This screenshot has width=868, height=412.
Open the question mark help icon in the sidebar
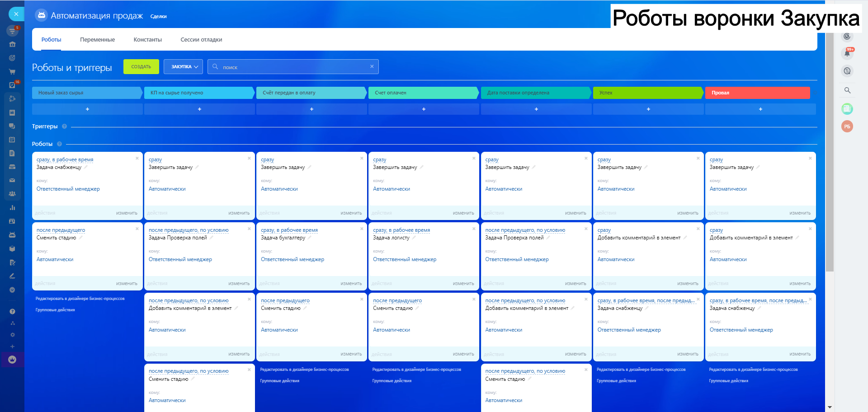point(12,311)
